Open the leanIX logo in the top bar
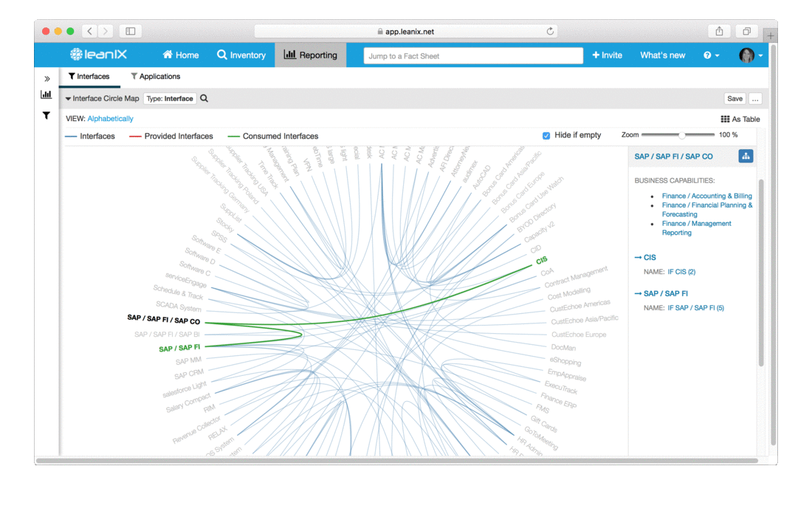The width and height of the screenshot is (812, 514). click(x=97, y=53)
